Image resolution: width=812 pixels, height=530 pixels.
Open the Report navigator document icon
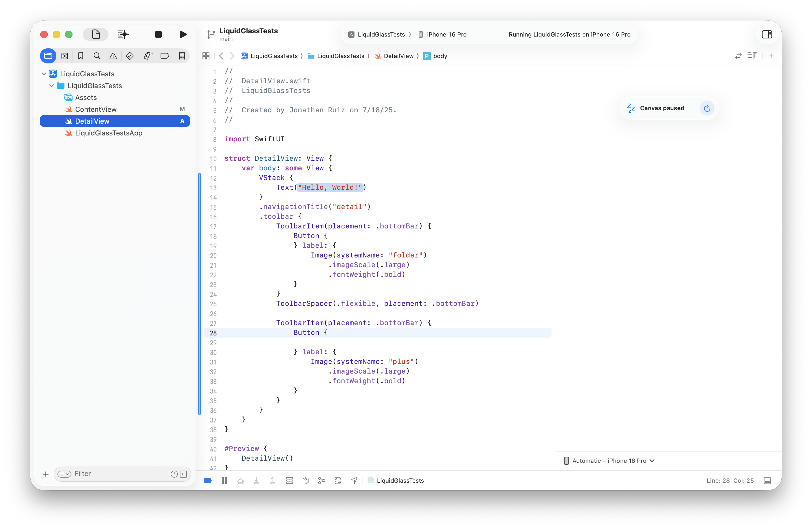(182, 56)
